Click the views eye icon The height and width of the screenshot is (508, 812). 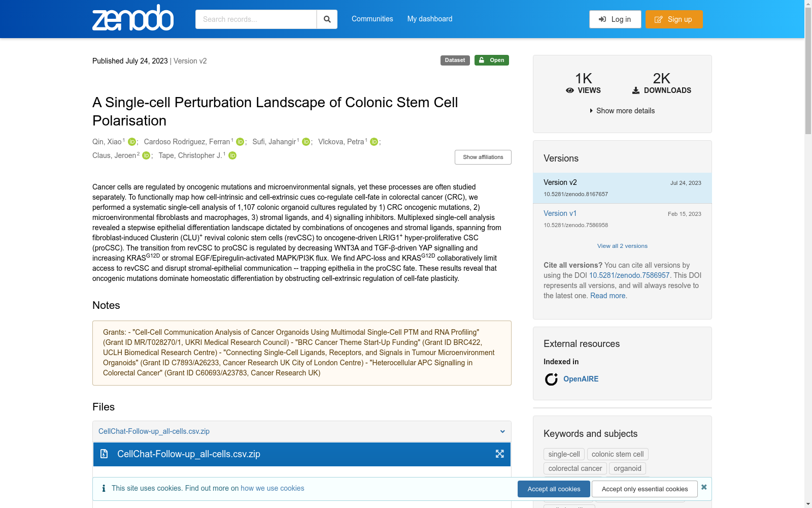pyautogui.click(x=570, y=90)
